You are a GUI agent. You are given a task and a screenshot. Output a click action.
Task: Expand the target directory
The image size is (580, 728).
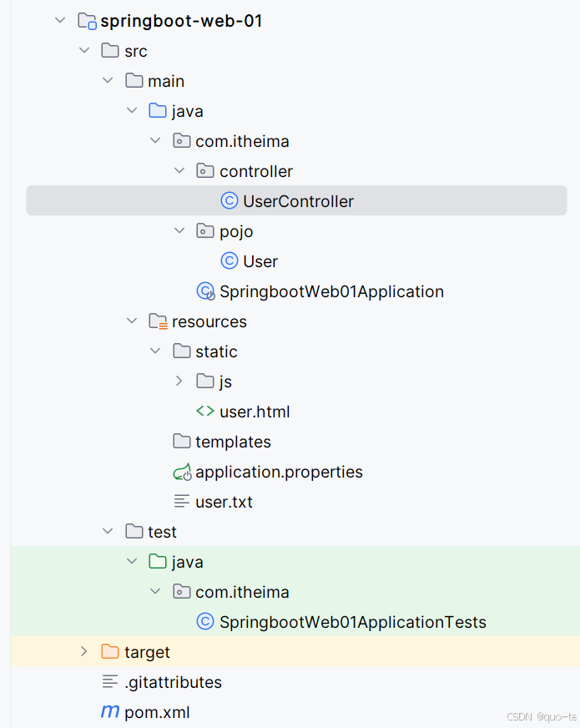(83, 652)
